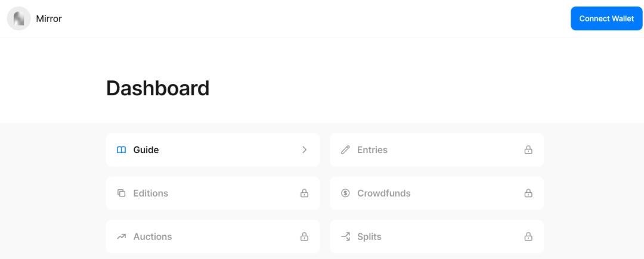Click the lock icon on Editions card
The width and height of the screenshot is (644, 259).
click(x=304, y=194)
